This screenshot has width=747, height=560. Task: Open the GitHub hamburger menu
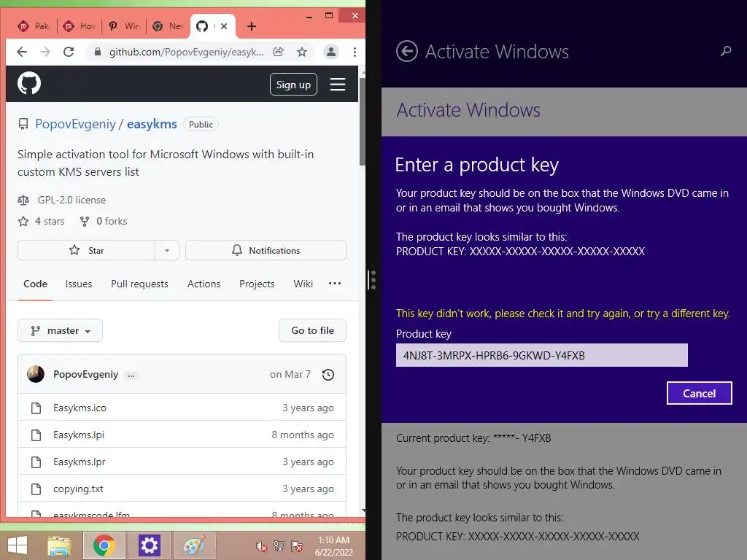coord(338,85)
